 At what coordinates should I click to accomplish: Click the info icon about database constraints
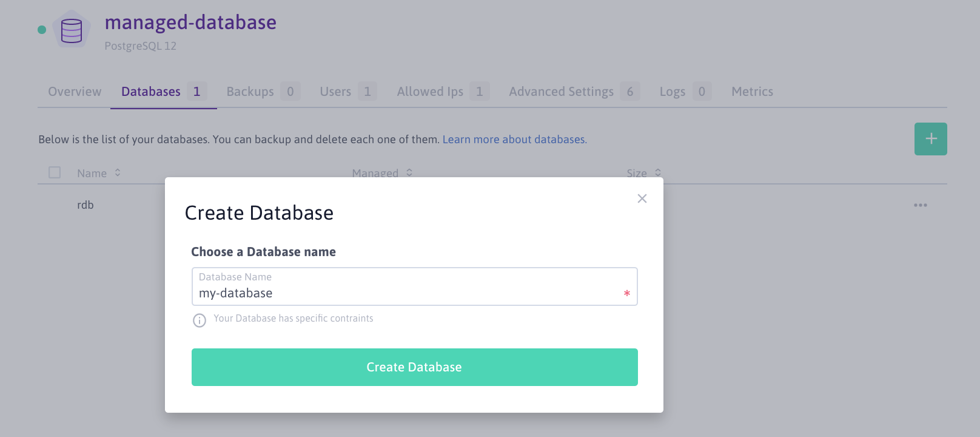[200, 320]
